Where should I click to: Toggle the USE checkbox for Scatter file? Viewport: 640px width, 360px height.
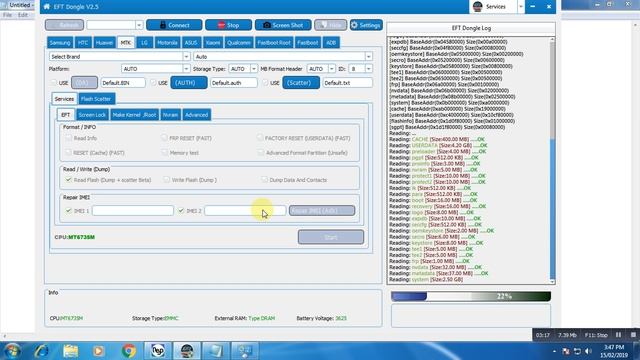tap(265, 82)
